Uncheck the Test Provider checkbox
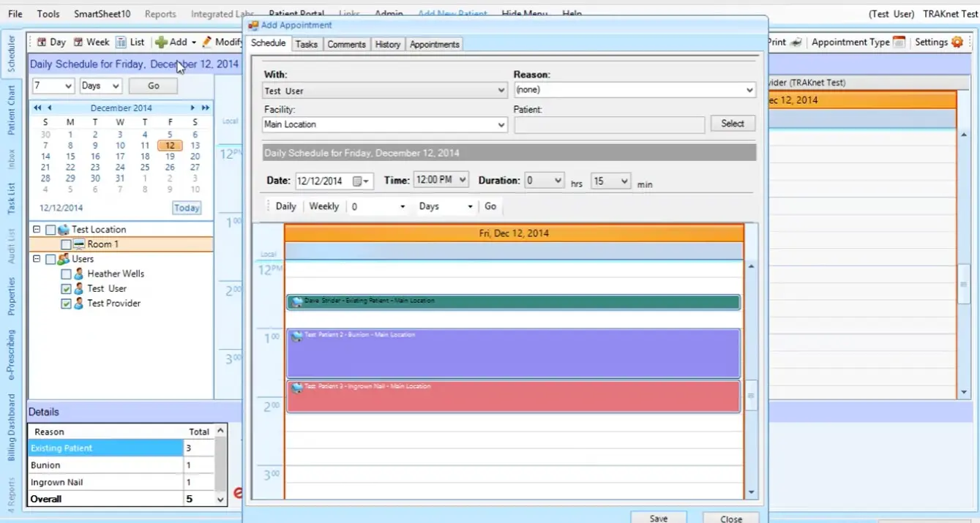The image size is (980, 523). coord(66,303)
